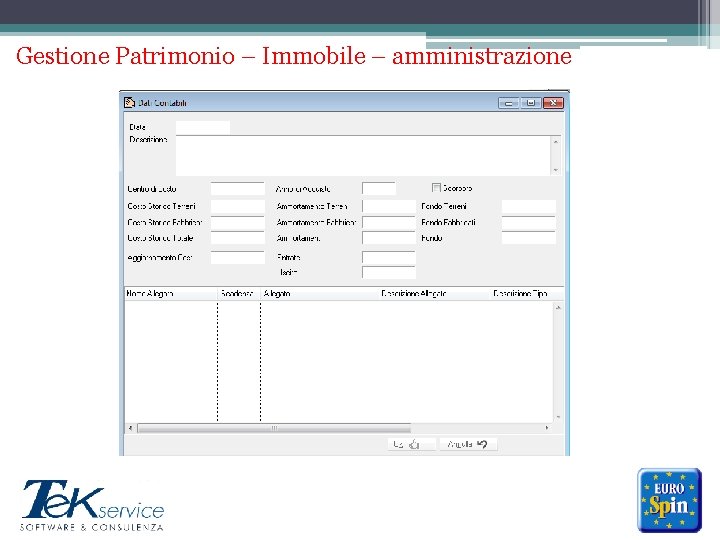Click the Descrizione box scroll-up arrow
This screenshot has height=540, width=720.
click(556, 142)
